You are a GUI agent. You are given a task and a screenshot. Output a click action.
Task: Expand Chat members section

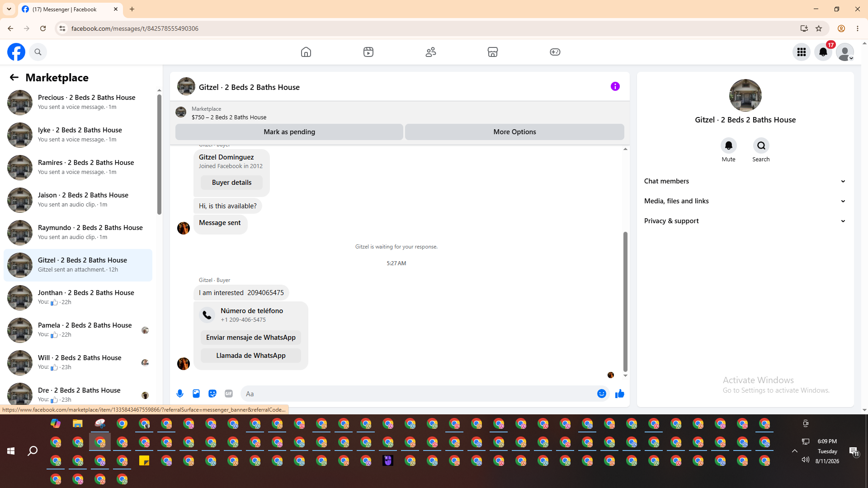click(745, 181)
